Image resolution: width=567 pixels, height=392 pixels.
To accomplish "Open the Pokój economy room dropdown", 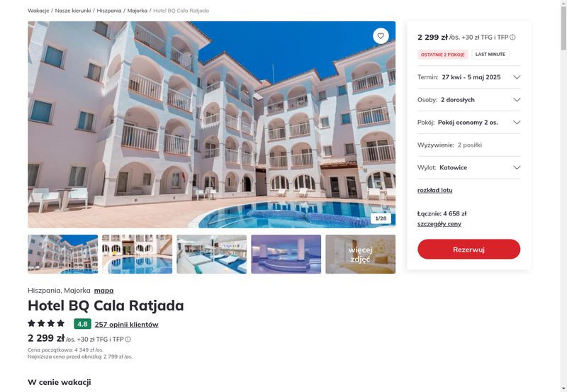I will [468, 122].
